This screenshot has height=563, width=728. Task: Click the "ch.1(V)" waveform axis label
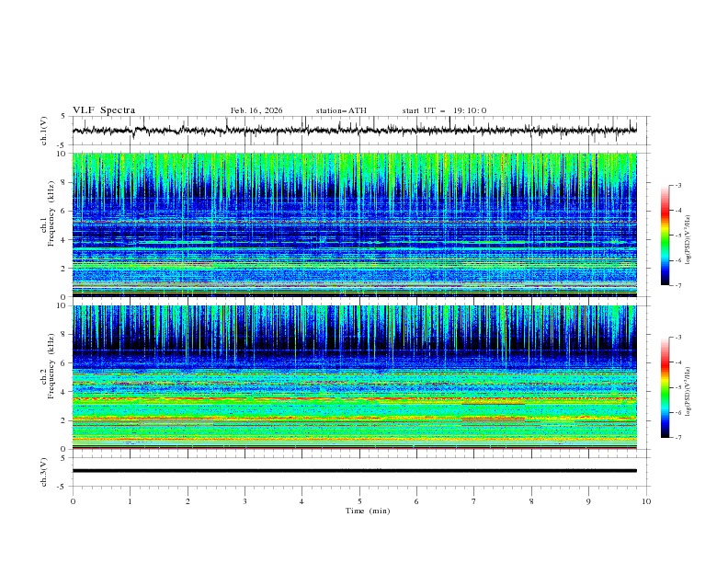[44, 131]
